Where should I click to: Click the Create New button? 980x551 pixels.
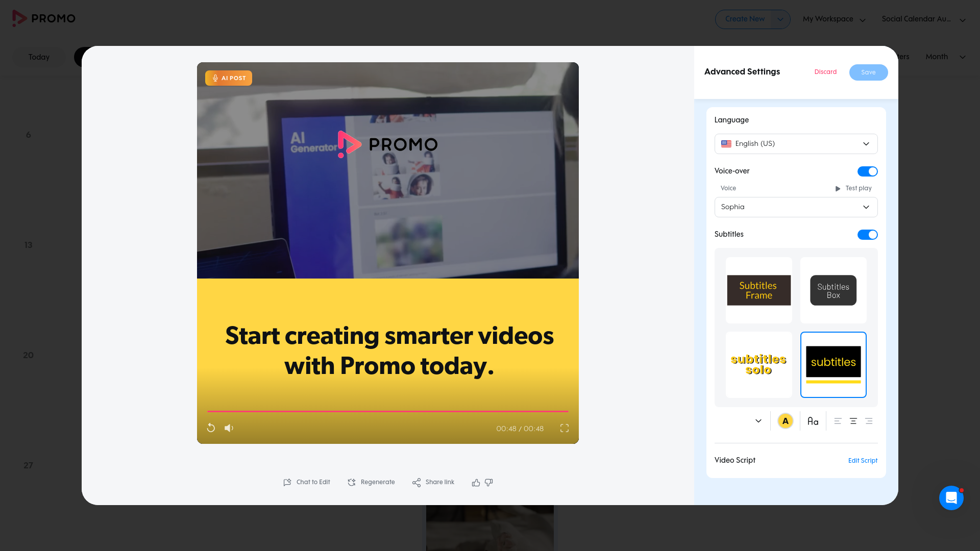coord(745,19)
